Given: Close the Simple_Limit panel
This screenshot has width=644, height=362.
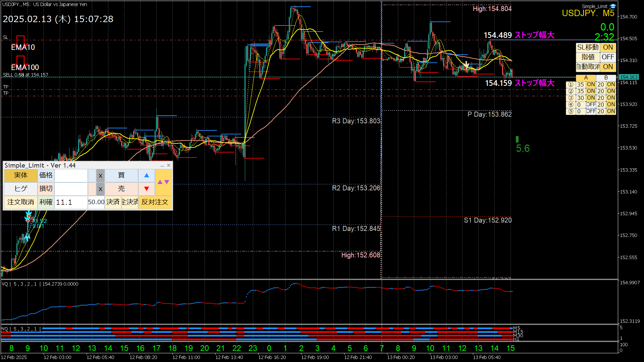Looking at the screenshot, I should click(x=169, y=165).
